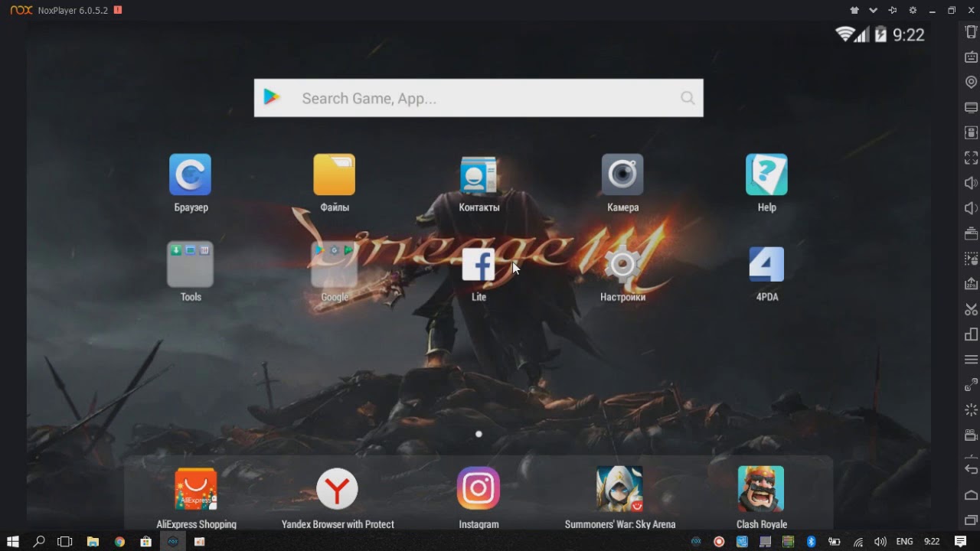Show recent apps from sidebar
The width and height of the screenshot is (980, 551).
(x=971, y=520)
